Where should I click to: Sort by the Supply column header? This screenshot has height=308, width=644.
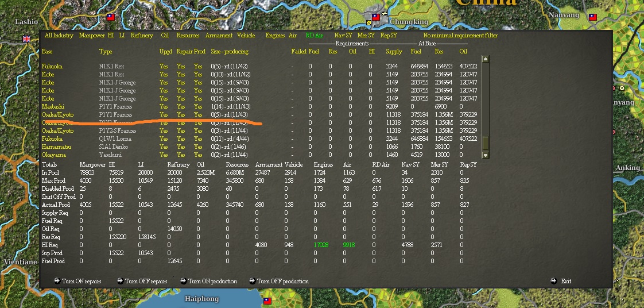tap(394, 52)
